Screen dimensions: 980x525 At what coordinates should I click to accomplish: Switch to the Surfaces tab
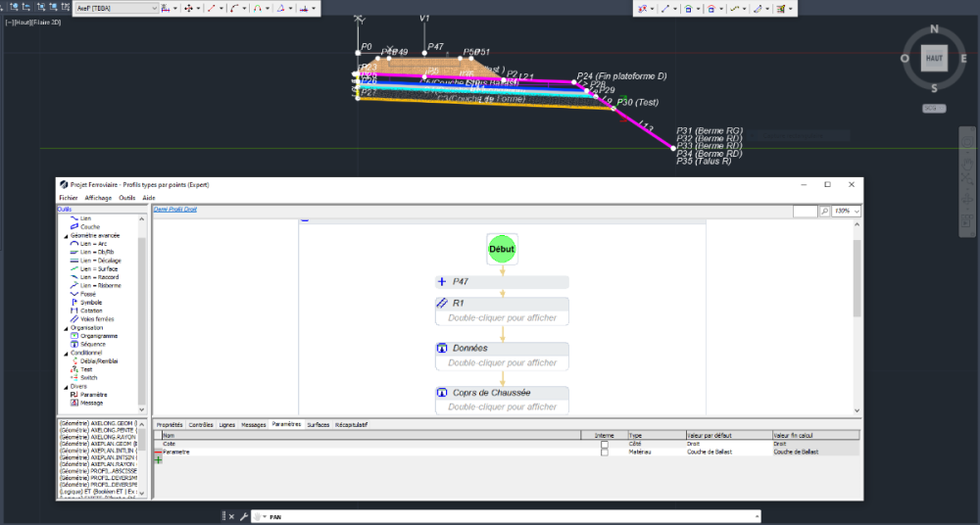click(318, 424)
